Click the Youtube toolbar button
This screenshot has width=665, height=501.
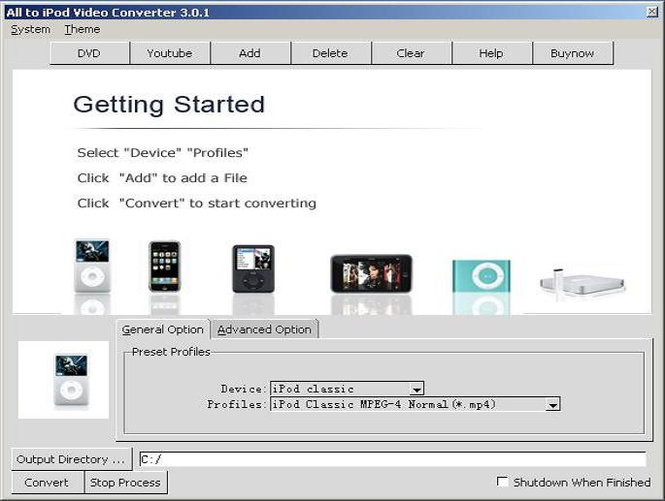[x=170, y=53]
